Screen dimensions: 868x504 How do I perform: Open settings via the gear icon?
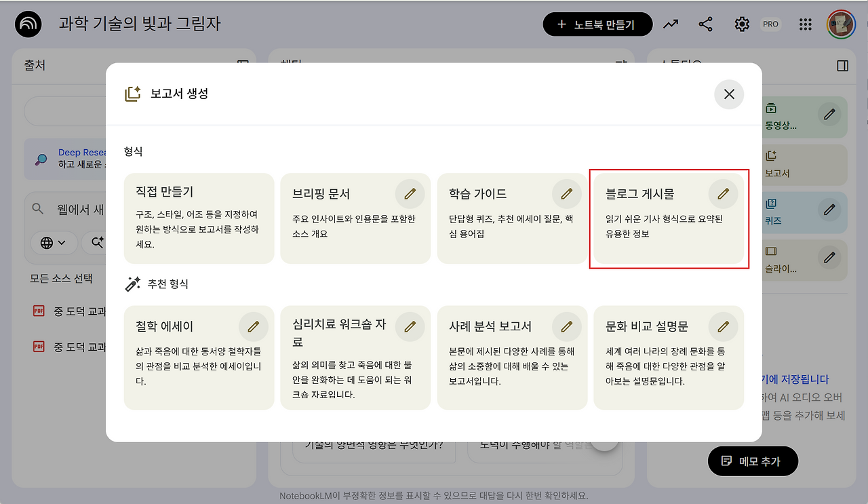tap(742, 24)
